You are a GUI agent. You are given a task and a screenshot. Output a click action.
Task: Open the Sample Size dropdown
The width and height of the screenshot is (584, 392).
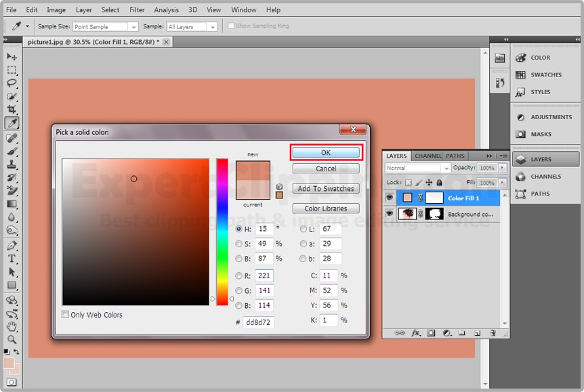(105, 26)
